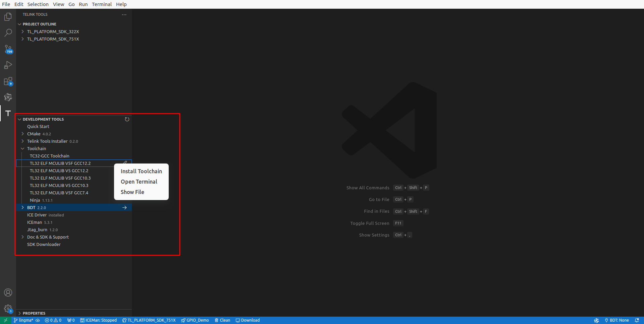Start a Clean from the status bar
This screenshot has width=644, height=324.
(222, 320)
